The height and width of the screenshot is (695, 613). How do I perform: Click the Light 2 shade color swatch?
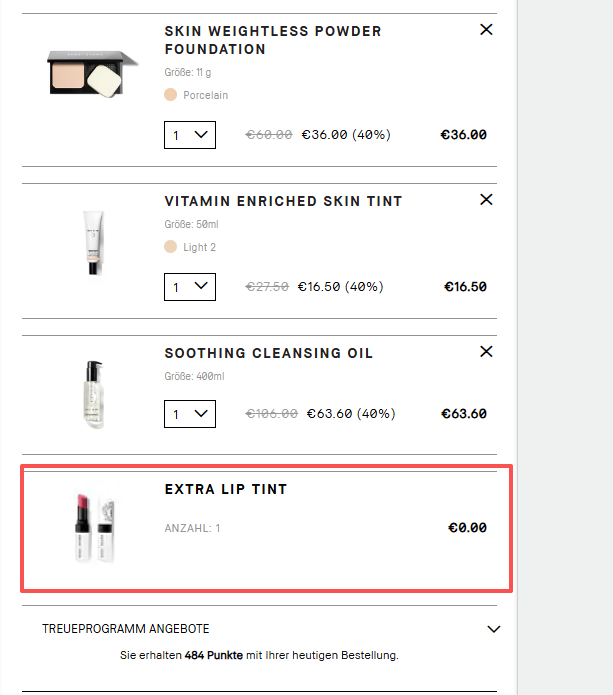tap(170, 247)
